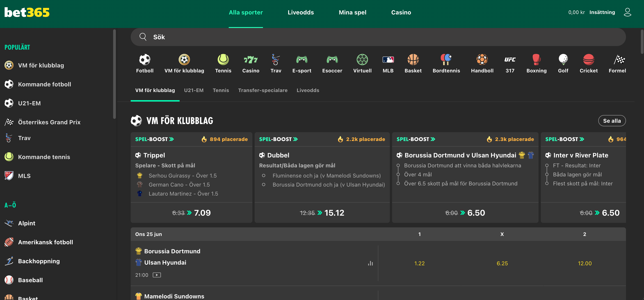644x300 pixels.
Task: Open Alpint in the A–Ö list
Action: coord(20,223)
